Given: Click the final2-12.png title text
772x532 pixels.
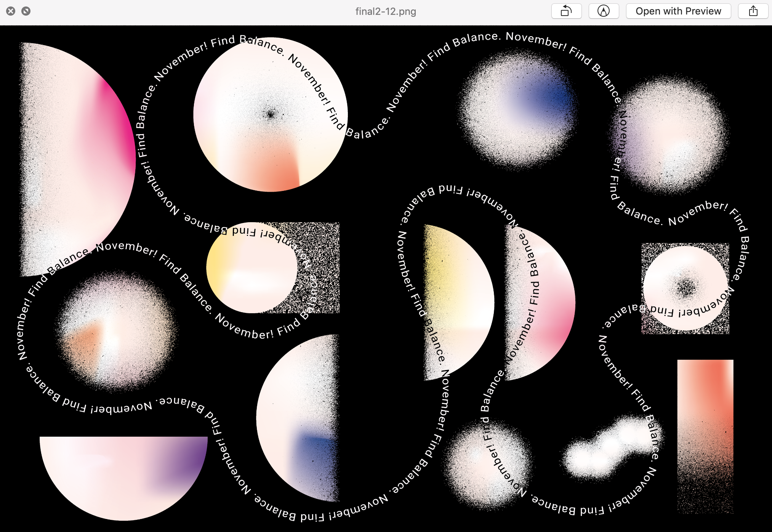Looking at the screenshot, I should pyautogui.click(x=385, y=11).
